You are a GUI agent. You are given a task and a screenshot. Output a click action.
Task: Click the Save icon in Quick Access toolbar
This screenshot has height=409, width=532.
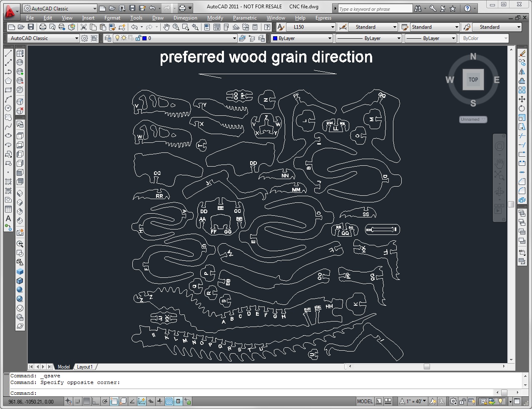(132, 8)
